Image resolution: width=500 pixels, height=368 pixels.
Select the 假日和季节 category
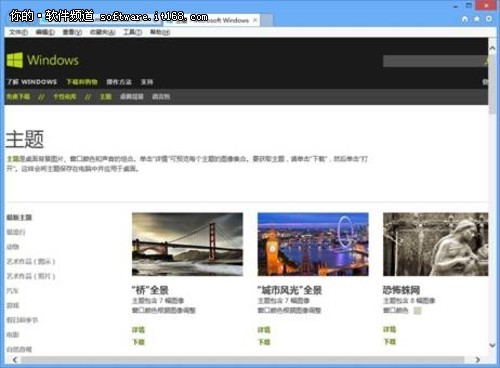pos(22,320)
